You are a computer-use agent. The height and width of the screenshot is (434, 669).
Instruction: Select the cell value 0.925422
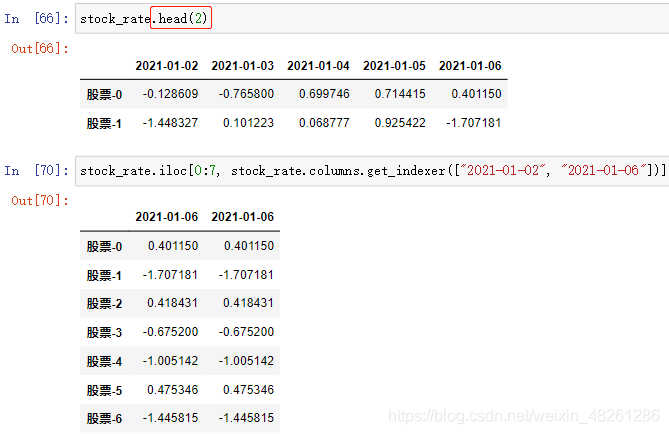(400, 123)
